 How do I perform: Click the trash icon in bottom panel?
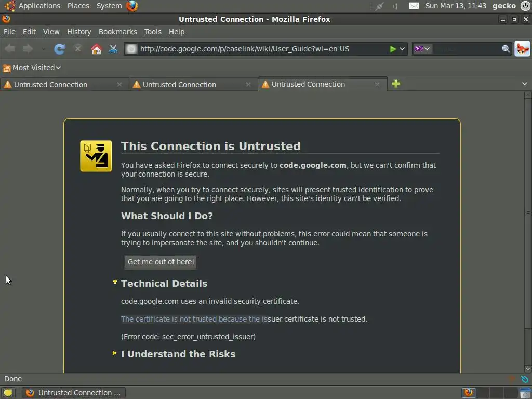[525, 393]
